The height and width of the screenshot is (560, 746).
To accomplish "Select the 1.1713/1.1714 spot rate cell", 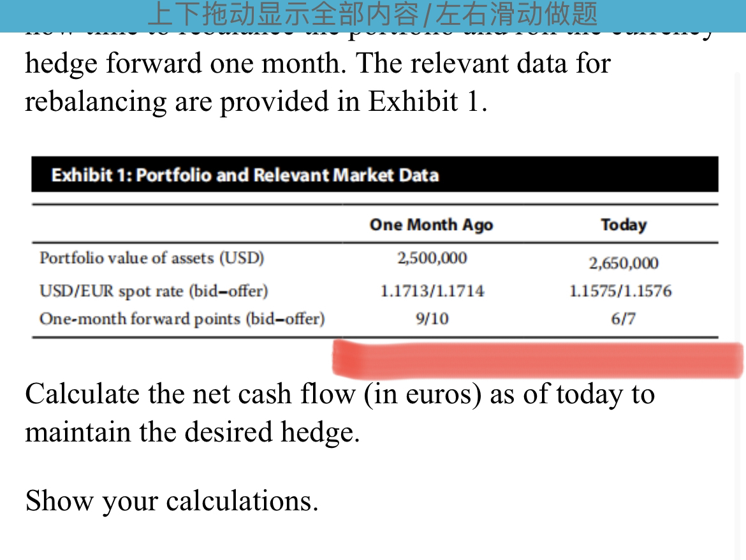I will tap(432, 291).
